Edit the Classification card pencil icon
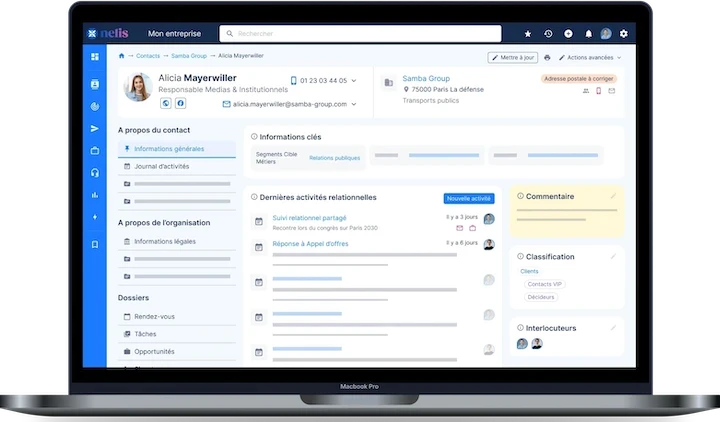This screenshot has height=422, width=720. (x=613, y=256)
